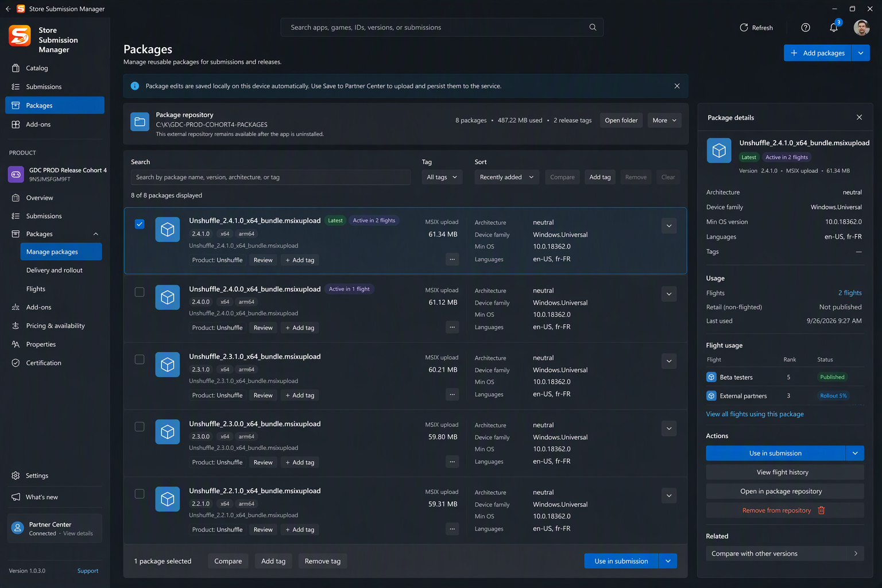Open the Add packages split arrow
The image size is (882, 588).
[860, 53]
